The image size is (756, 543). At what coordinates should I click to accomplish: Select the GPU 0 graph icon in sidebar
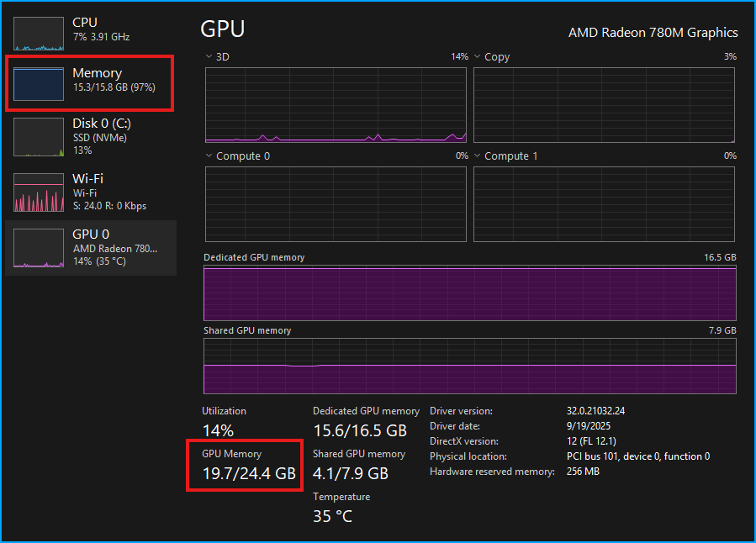38,246
